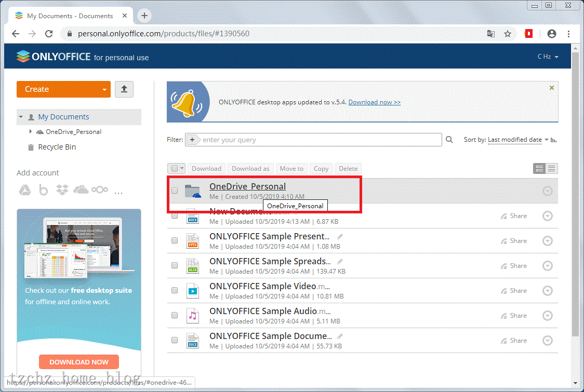This screenshot has width=584, height=392.
Task: Switch to the My Documents browser tab
Action: click(70, 16)
